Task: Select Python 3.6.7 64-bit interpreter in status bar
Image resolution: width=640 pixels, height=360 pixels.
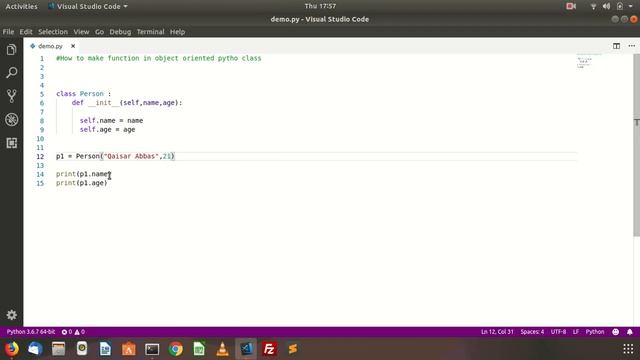Action: (x=31, y=332)
